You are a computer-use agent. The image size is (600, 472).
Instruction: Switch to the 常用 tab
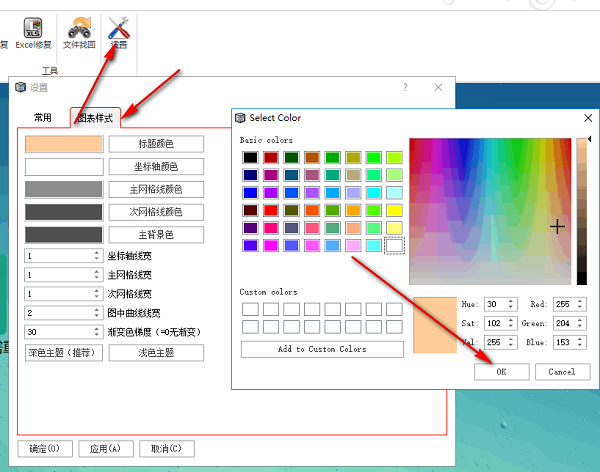42,118
